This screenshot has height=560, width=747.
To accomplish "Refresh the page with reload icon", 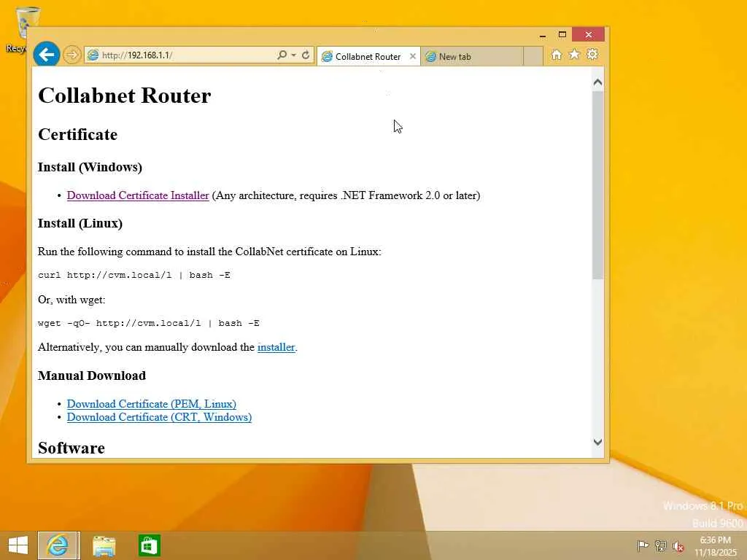I will (306, 55).
